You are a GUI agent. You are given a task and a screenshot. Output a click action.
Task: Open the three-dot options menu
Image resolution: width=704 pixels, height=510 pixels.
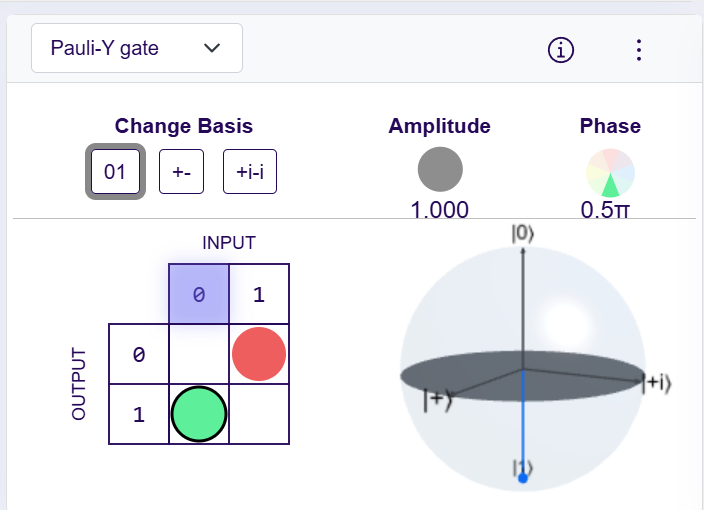(x=639, y=49)
